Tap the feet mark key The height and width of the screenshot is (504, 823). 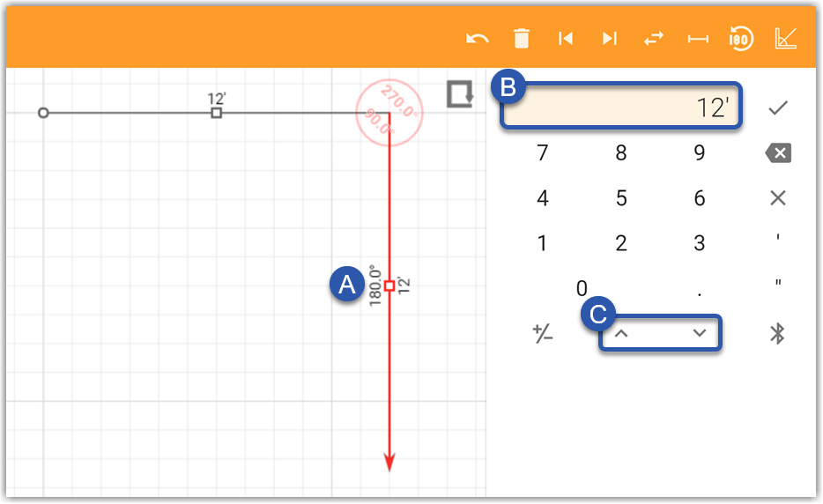pos(778,237)
